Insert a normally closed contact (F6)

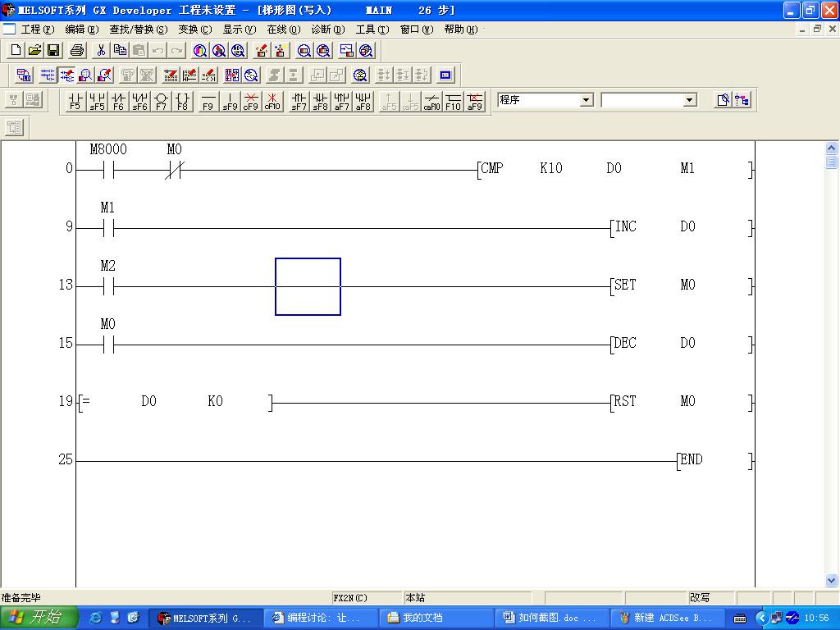click(118, 101)
